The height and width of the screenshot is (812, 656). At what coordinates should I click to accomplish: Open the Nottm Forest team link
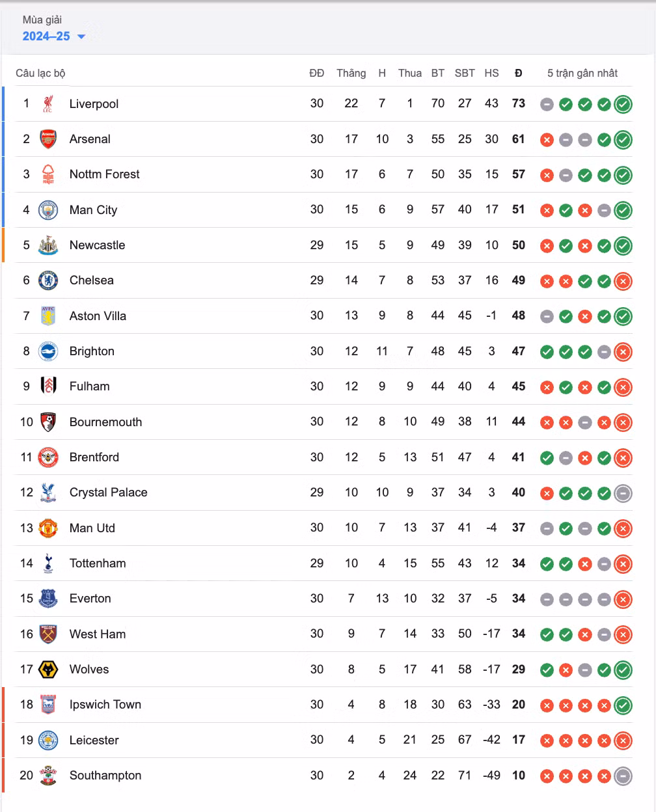(x=104, y=174)
